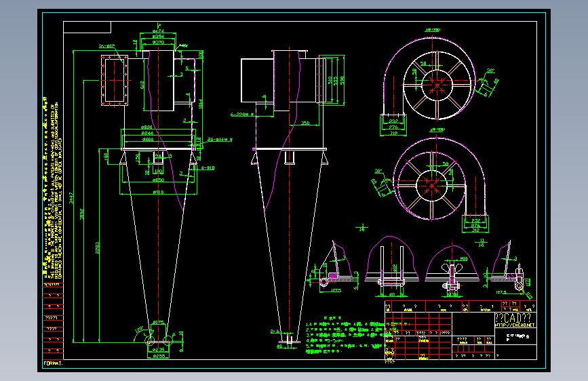Click the 3447 overall height dimension
588x381 pixels.
71,198
